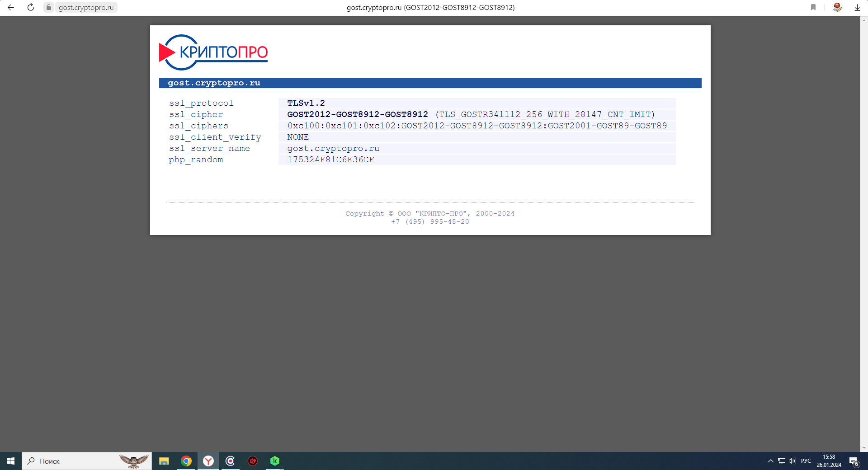Open File Explorer from the taskbar

pos(164,461)
